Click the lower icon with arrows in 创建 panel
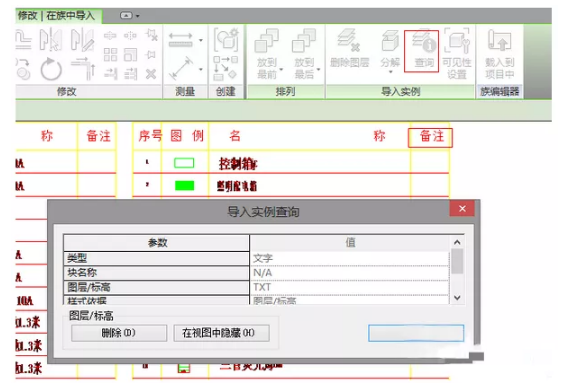 click(225, 68)
